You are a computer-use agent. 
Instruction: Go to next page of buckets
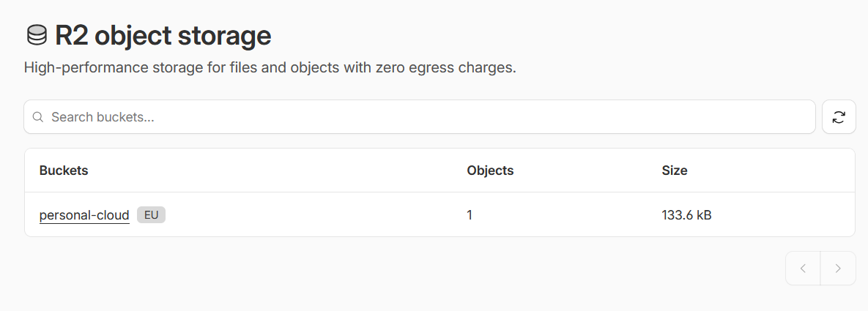point(838,269)
